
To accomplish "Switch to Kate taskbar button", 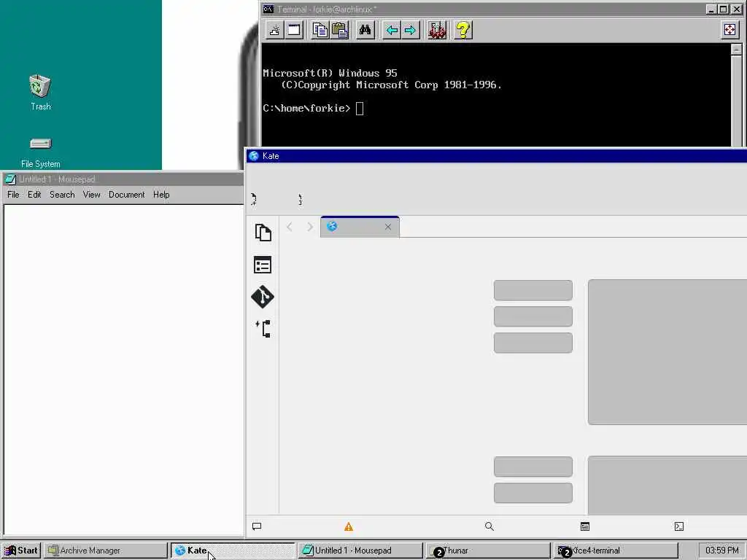I will tap(233, 551).
